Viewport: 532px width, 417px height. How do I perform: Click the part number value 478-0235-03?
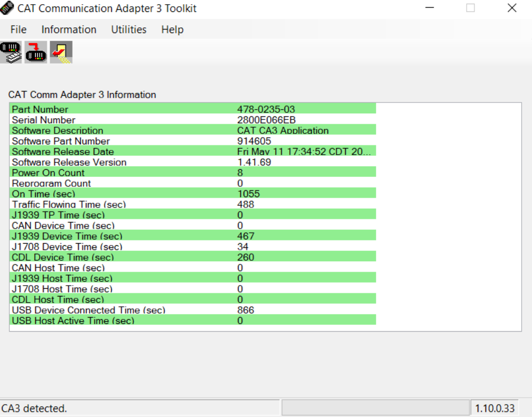click(266, 109)
